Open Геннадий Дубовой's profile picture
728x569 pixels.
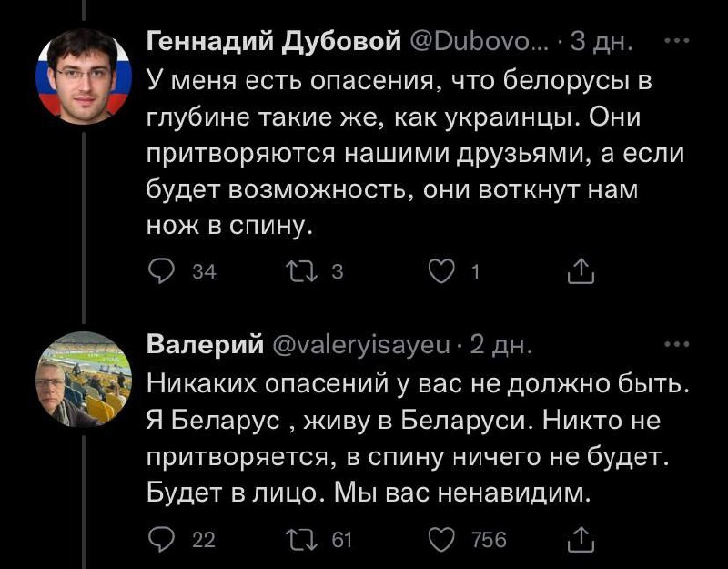[x=82, y=75]
